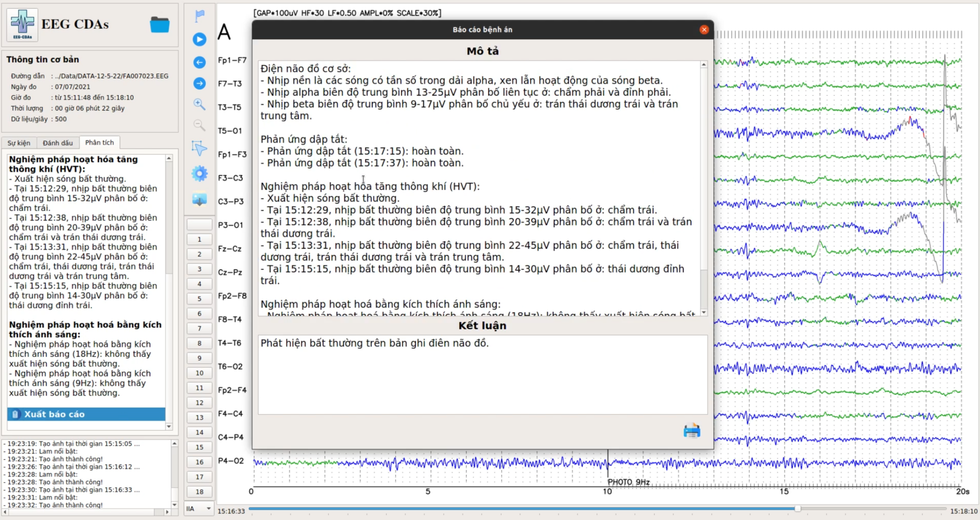Click inside the Kết luận conclusion text area
Screen dimensions: 980x520
482,375
